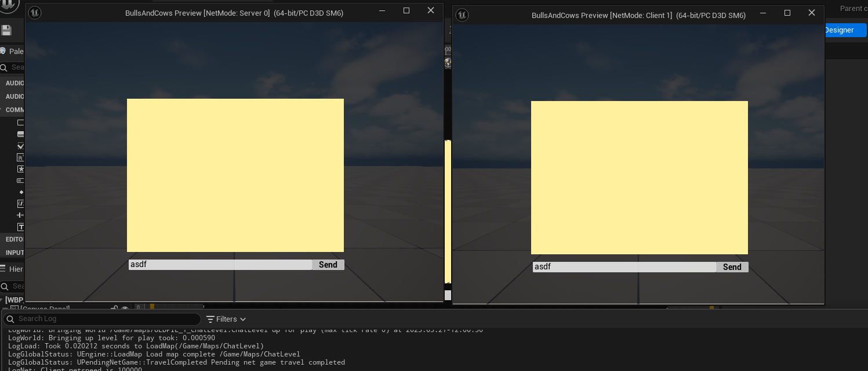The width and height of the screenshot is (868, 371).
Task: Click Unreal logo in Client 1 preview window
Action: pos(462,15)
